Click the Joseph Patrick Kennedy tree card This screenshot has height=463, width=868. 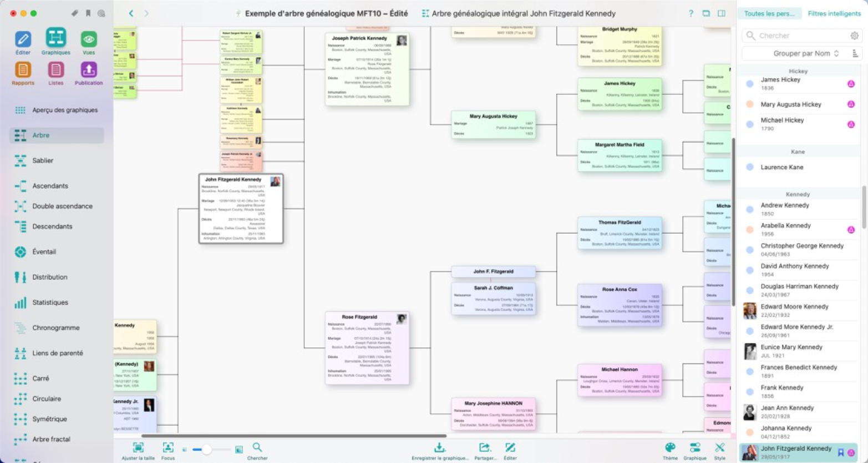click(x=367, y=69)
